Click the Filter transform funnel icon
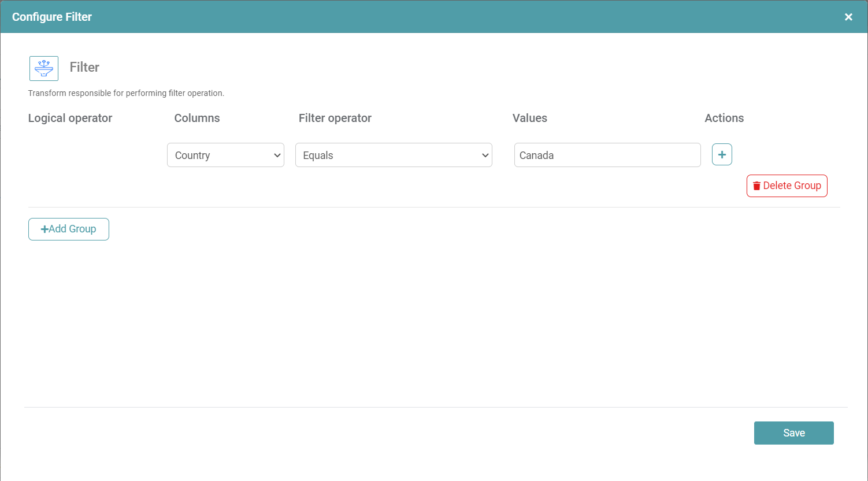The width and height of the screenshot is (868, 481). click(44, 68)
